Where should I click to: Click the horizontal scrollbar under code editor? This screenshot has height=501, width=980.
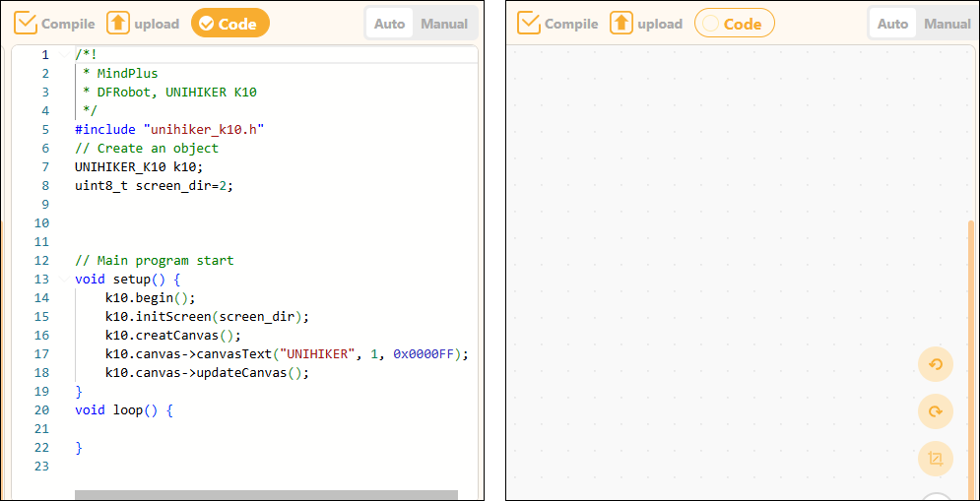coord(266,495)
